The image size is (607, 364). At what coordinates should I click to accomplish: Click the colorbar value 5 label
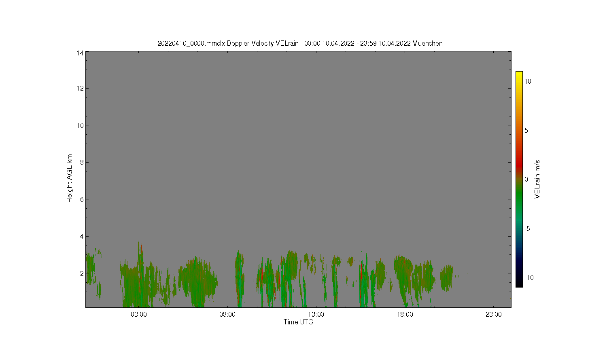(x=526, y=130)
